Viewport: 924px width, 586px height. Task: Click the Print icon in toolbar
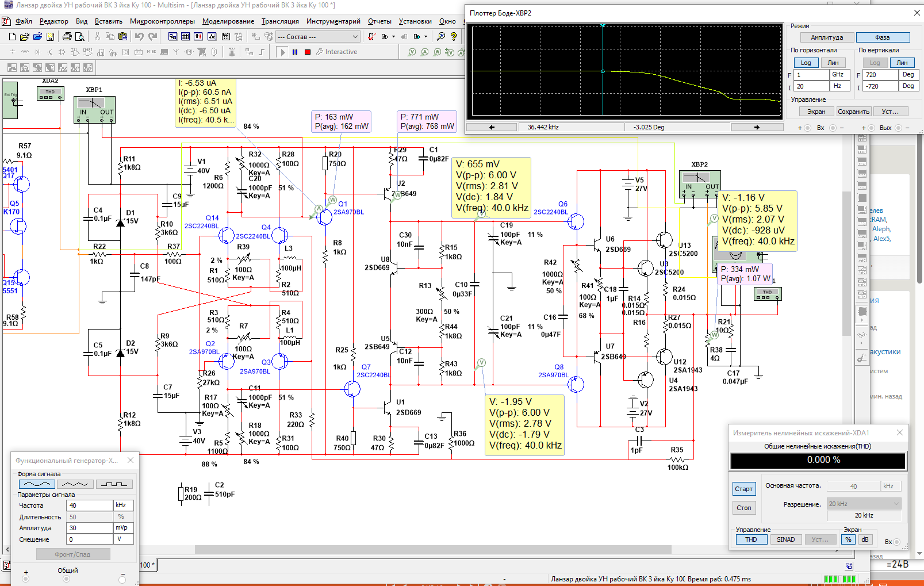[67, 37]
